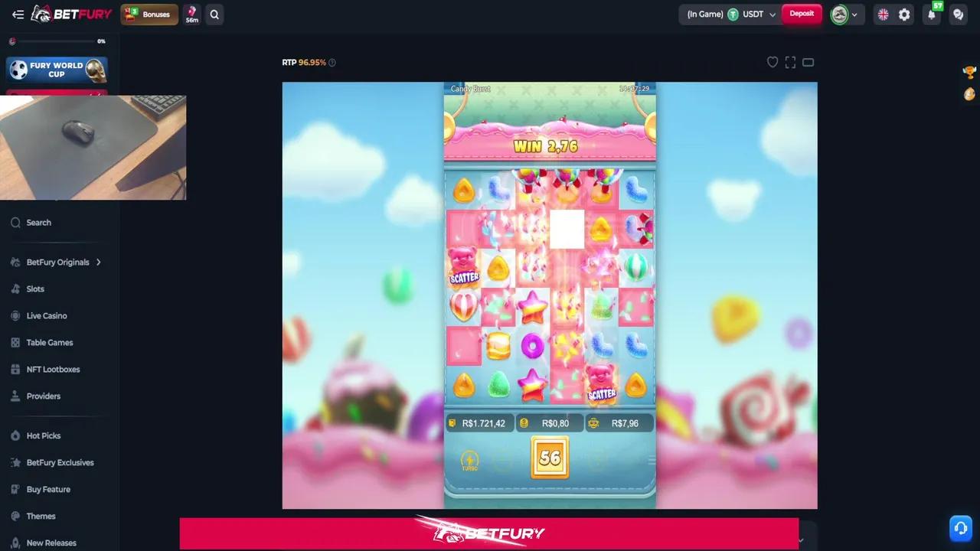Open Providers in sidebar
980x551 pixels.
click(x=43, y=396)
